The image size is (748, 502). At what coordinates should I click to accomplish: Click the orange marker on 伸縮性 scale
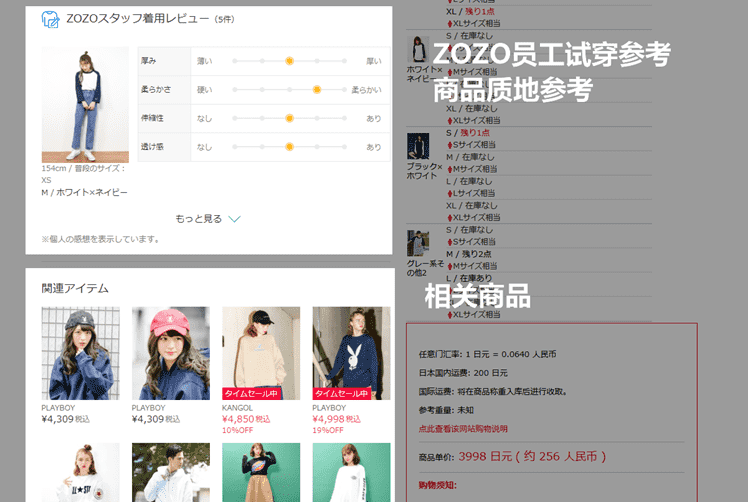tap(289, 118)
